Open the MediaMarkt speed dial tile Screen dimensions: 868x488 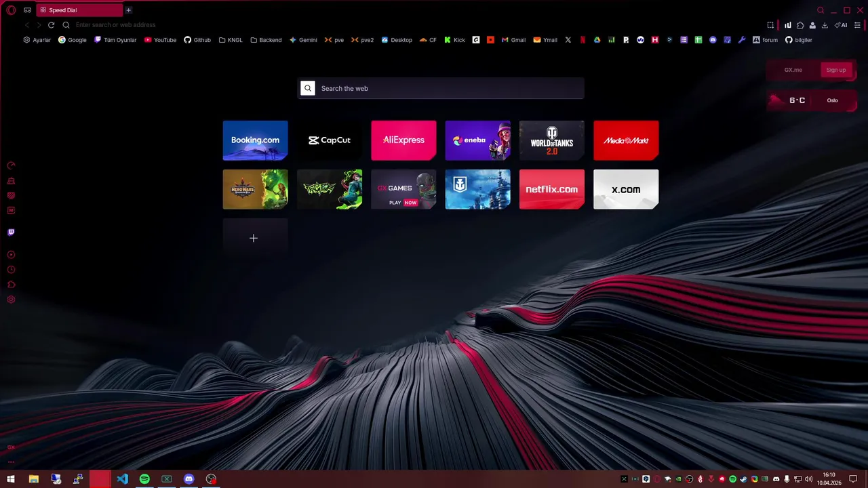(x=626, y=140)
